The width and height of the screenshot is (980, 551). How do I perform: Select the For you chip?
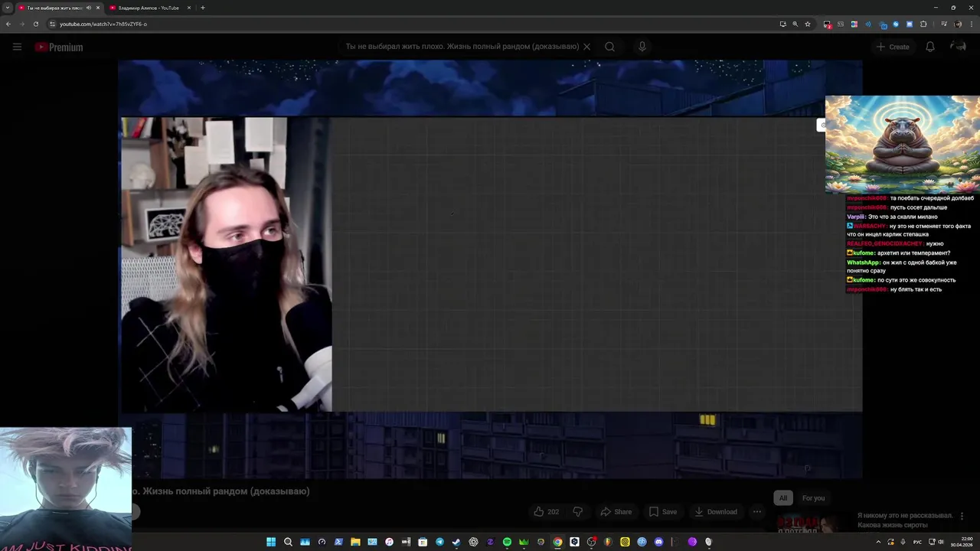coord(813,498)
